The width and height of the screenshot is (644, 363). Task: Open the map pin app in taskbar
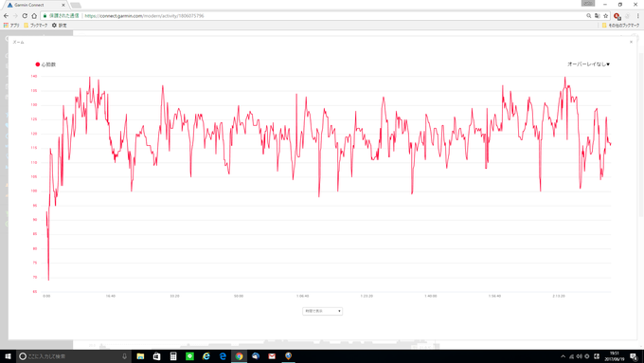[288, 356]
